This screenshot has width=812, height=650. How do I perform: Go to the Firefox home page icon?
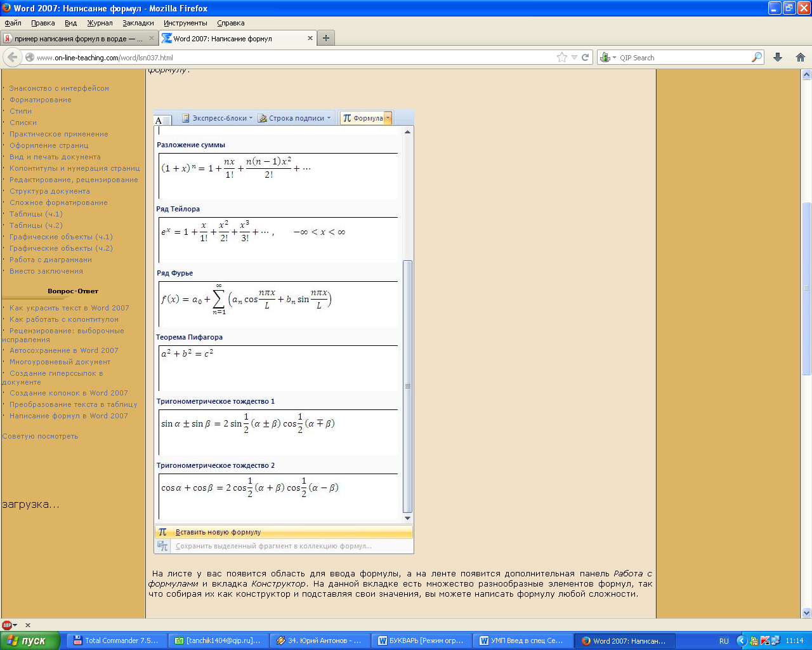click(801, 57)
